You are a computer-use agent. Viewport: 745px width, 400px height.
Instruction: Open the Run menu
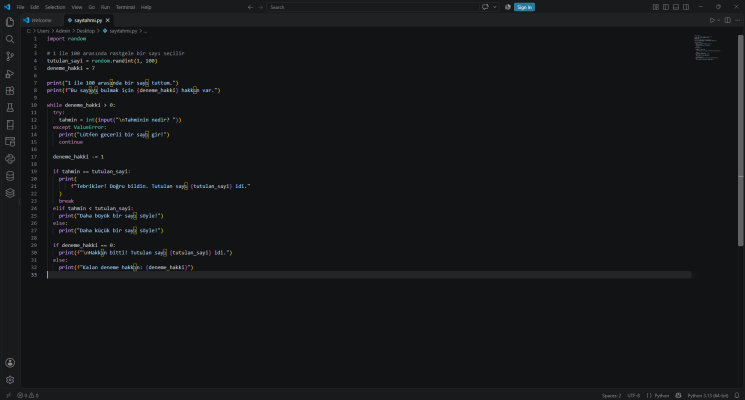click(x=105, y=7)
